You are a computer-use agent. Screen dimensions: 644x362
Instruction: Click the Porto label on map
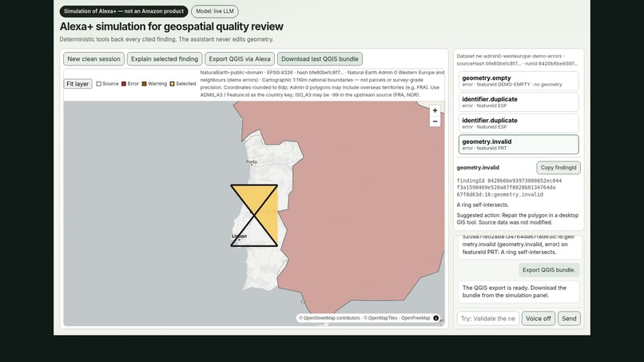point(252,162)
